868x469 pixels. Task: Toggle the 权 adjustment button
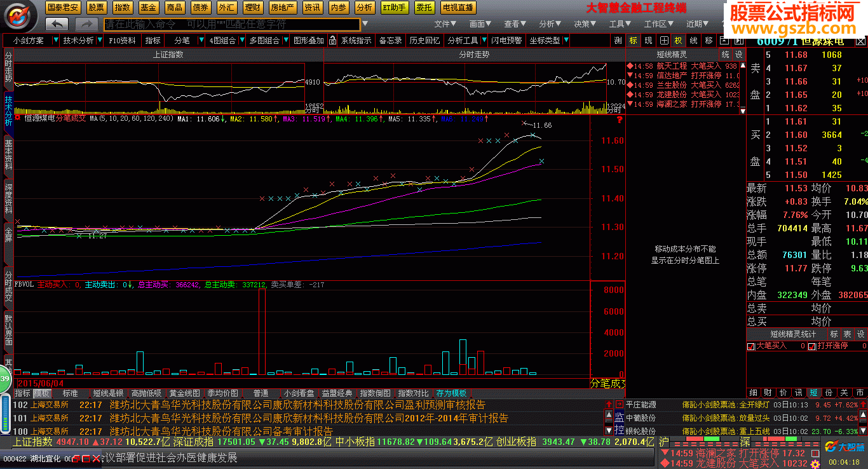click(678, 41)
